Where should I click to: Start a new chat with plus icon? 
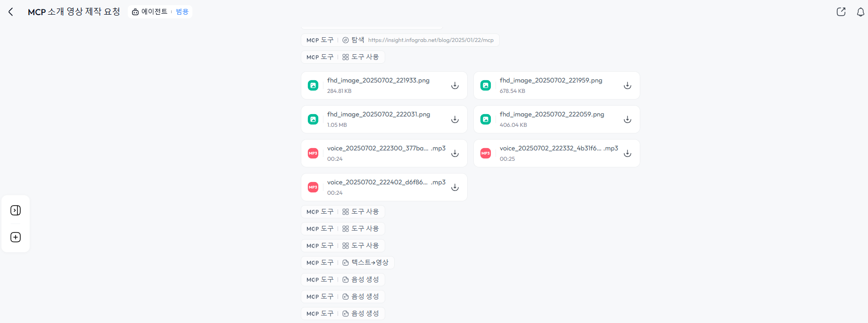pyautogui.click(x=16, y=237)
